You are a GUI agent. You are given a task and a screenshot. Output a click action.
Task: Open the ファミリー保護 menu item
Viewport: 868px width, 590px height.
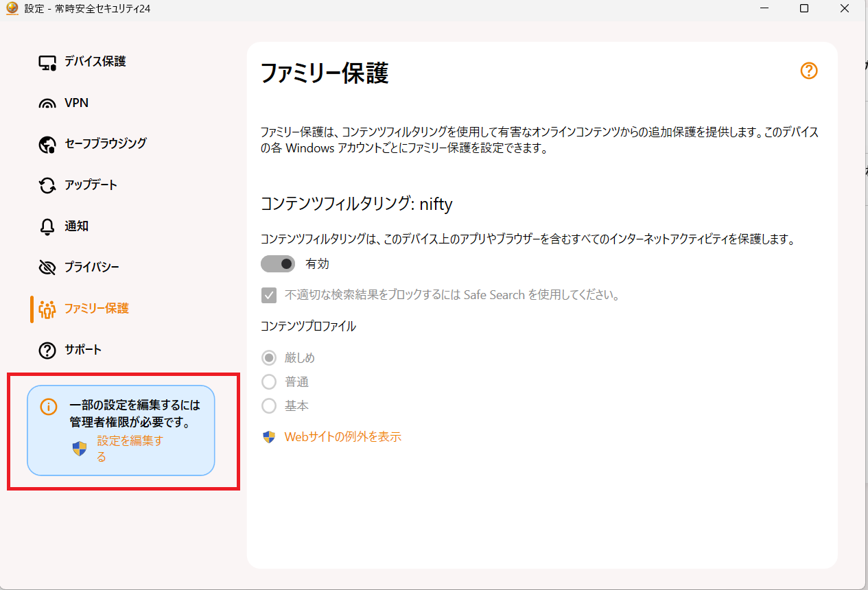coord(89,309)
